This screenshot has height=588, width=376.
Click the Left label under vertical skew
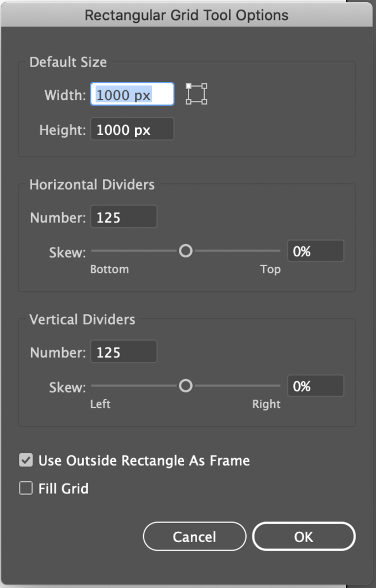coord(100,404)
